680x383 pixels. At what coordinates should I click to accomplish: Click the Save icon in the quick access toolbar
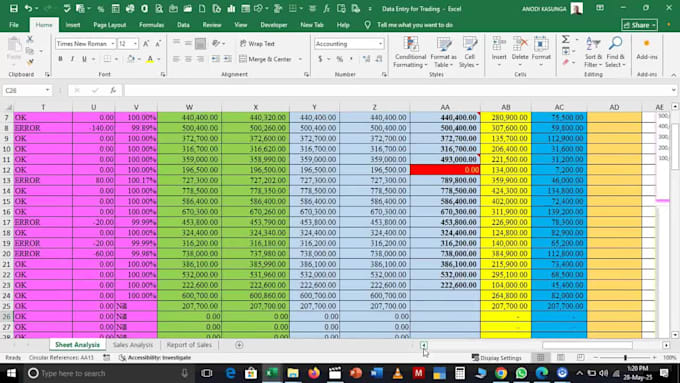[13, 9]
